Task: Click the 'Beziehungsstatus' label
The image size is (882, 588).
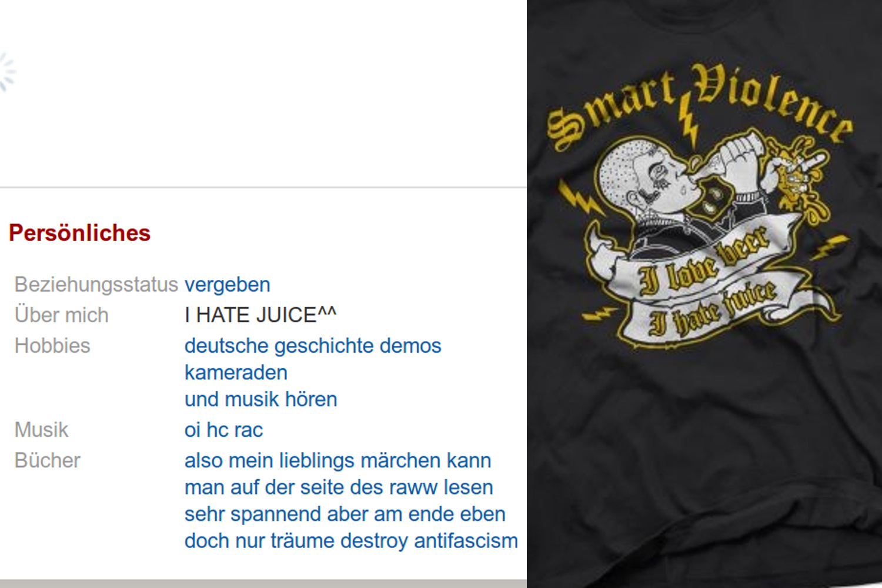Action: click(x=96, y=285)
